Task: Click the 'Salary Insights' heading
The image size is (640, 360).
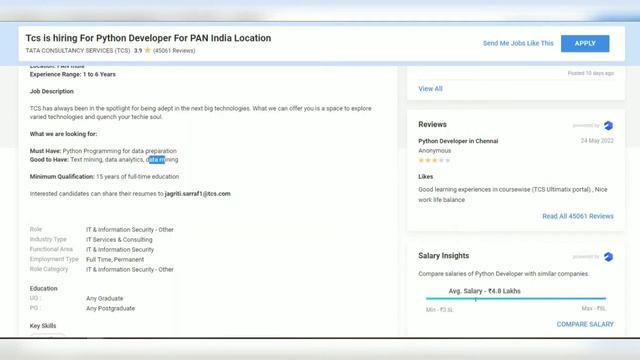Action: click(444, 256)
